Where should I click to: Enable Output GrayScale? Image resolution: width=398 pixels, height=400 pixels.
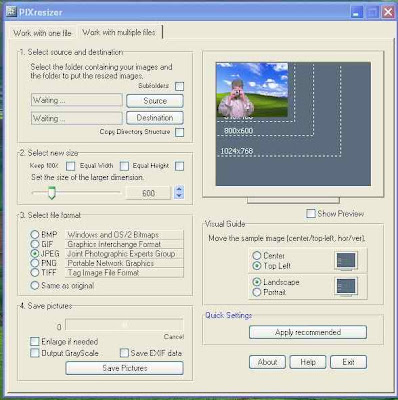coord(35,353)
